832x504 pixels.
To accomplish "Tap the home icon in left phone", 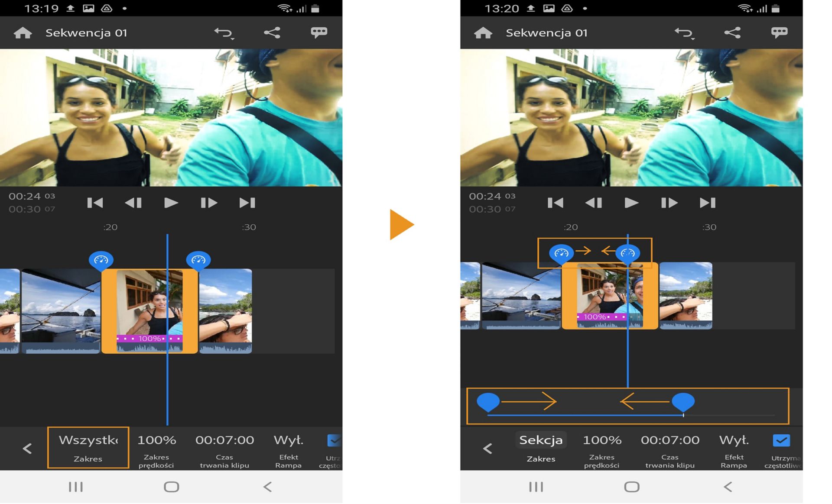I will pos(23,33).
